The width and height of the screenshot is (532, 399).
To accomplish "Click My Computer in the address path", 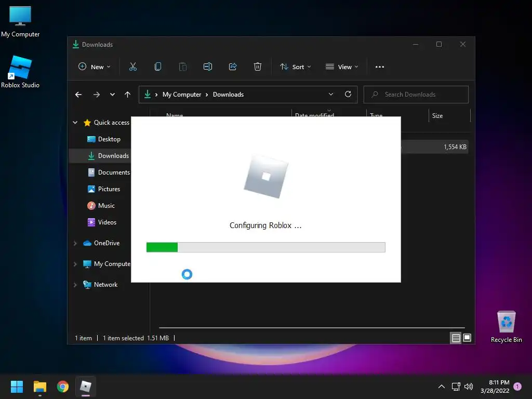I will tap(182, 95).
